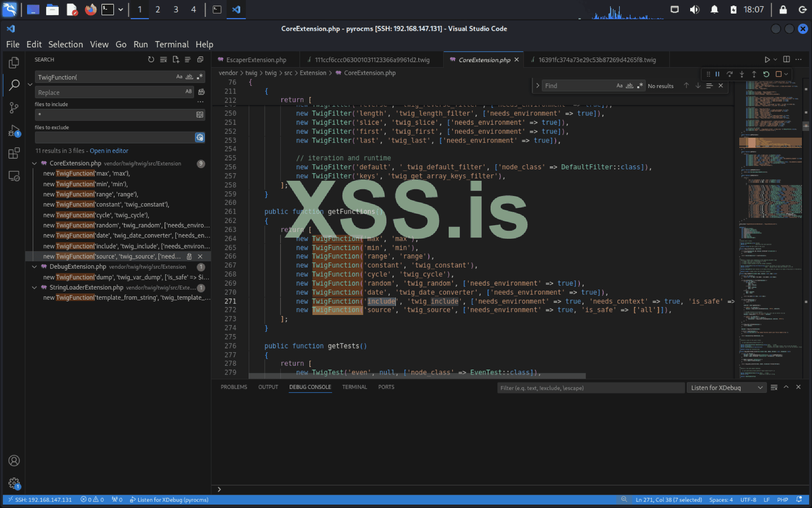Open the Explorer view in activity bar
This screenshot has height=508, width=812.
(14, 63)
